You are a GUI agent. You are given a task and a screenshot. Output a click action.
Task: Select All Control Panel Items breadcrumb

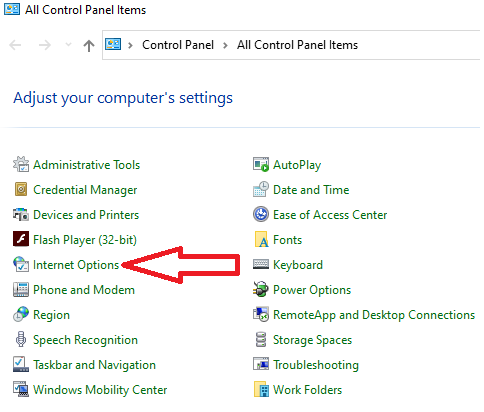[297, 45]
